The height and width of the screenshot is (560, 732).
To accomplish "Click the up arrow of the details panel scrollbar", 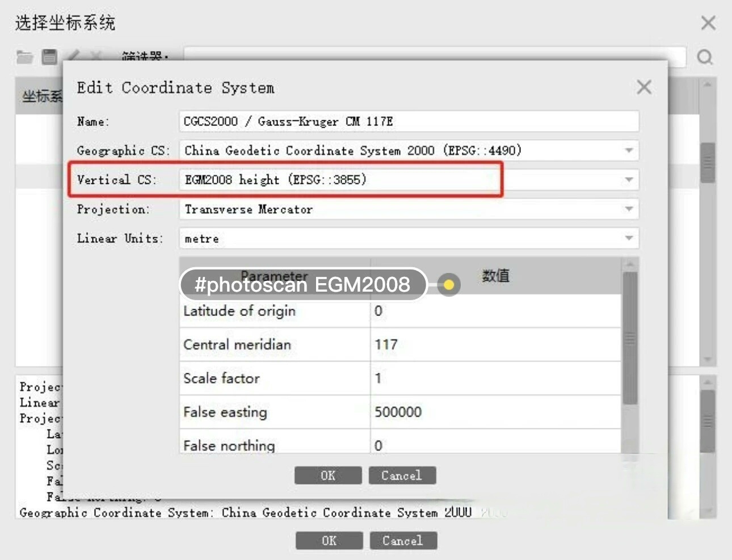I will pyautogui.click(x=708, y=382).
